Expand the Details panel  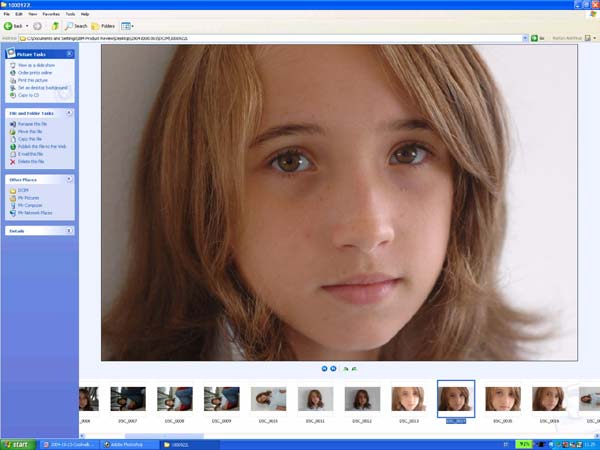[x=69, y=230]
